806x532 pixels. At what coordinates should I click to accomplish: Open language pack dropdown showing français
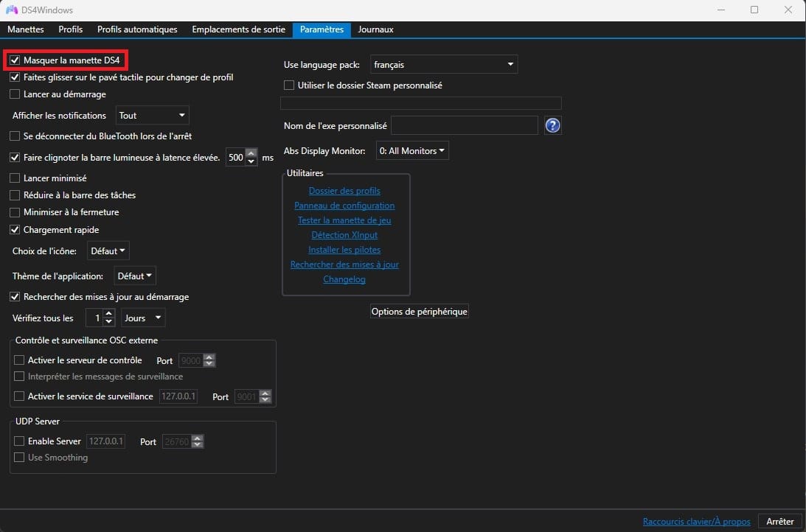(444, 65)
